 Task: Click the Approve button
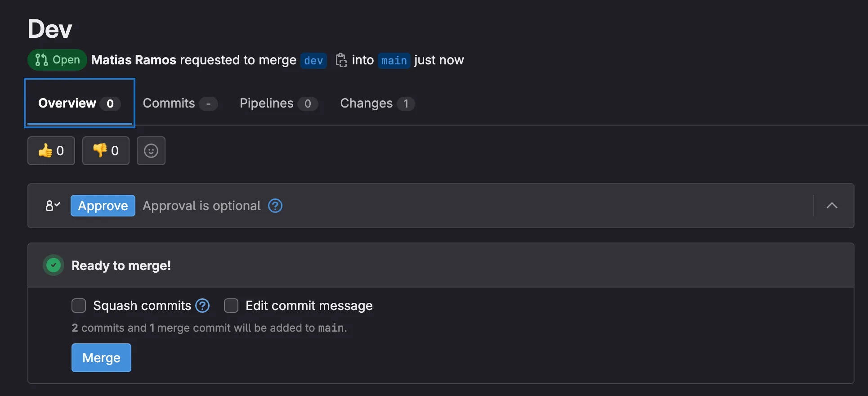pos(103,206)
